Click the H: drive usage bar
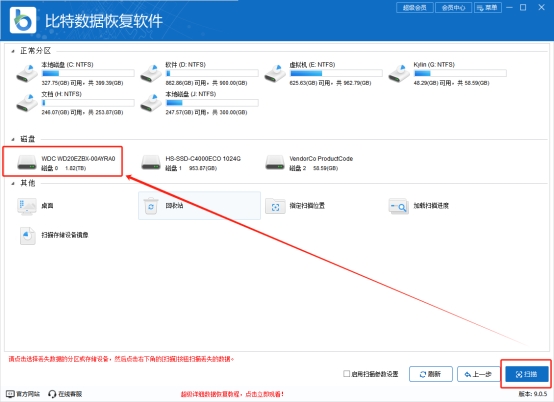 pos(88,103)
